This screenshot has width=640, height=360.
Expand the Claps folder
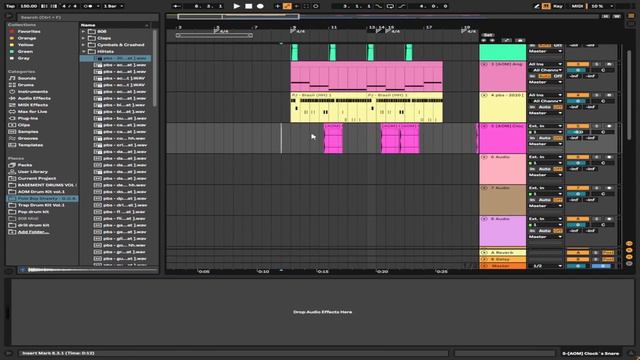pos(84,38)
